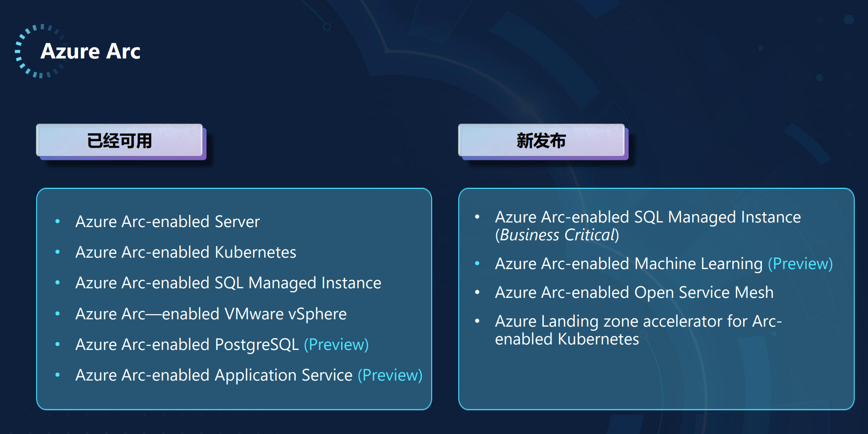Click the 已经可用 label box

click(119, 140)
